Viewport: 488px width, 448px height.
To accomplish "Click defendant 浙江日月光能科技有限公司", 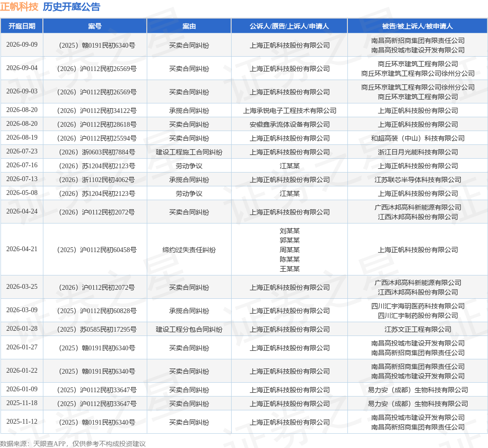I will tap(417, 152).
